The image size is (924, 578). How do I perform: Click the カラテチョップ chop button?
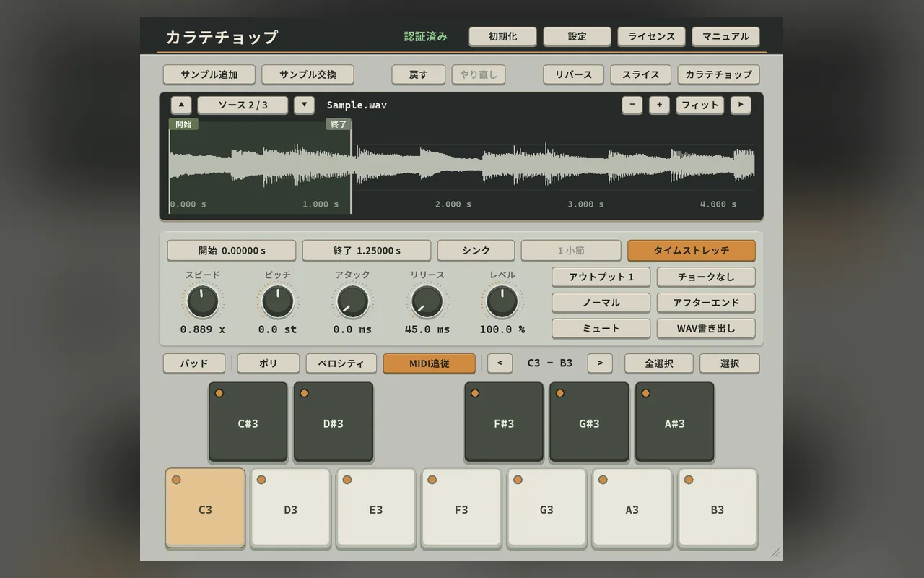click(718, 74)
